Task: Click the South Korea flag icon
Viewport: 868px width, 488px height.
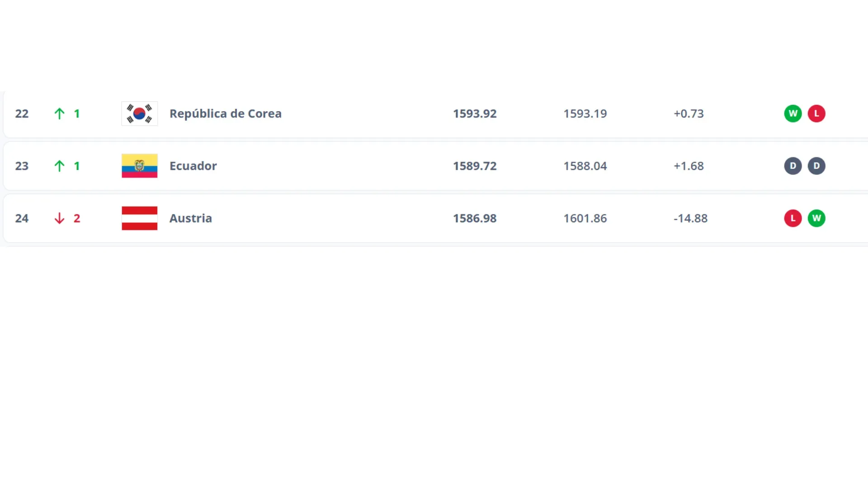Action: pyautogui.click(x=139, y=113)
